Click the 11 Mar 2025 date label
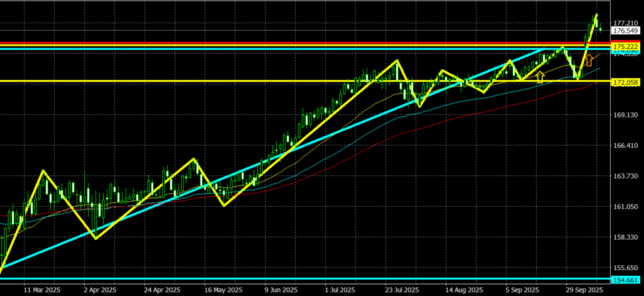 click(43, 290)
